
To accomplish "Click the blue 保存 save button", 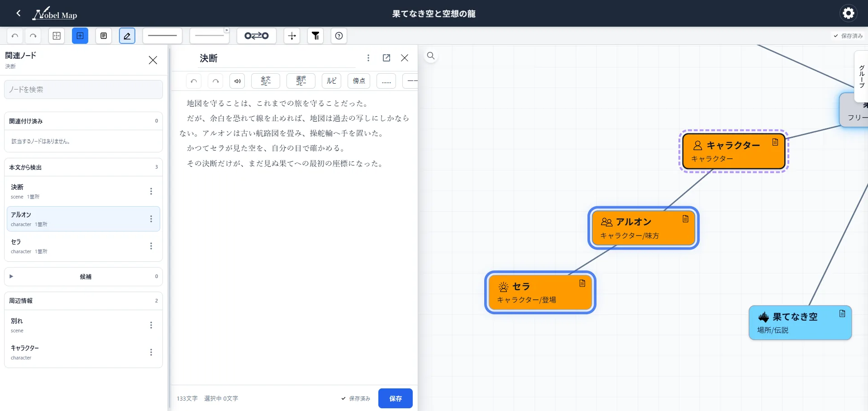I will [x=396, y=398].
